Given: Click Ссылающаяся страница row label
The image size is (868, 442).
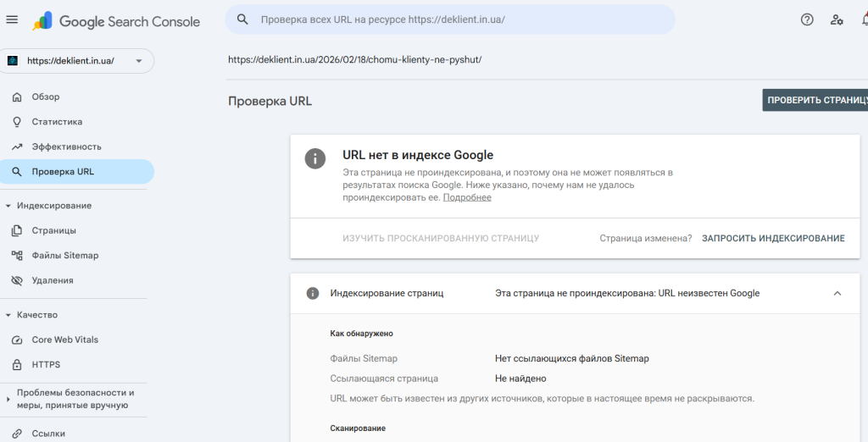Looking at the screenshot, I should pyautogui.click(x=384, y=378).
